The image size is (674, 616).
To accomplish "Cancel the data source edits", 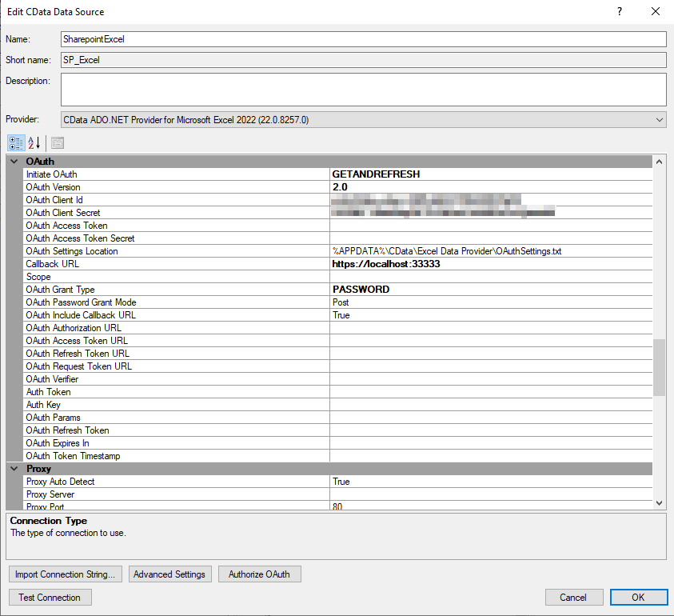I will point(574,598).
